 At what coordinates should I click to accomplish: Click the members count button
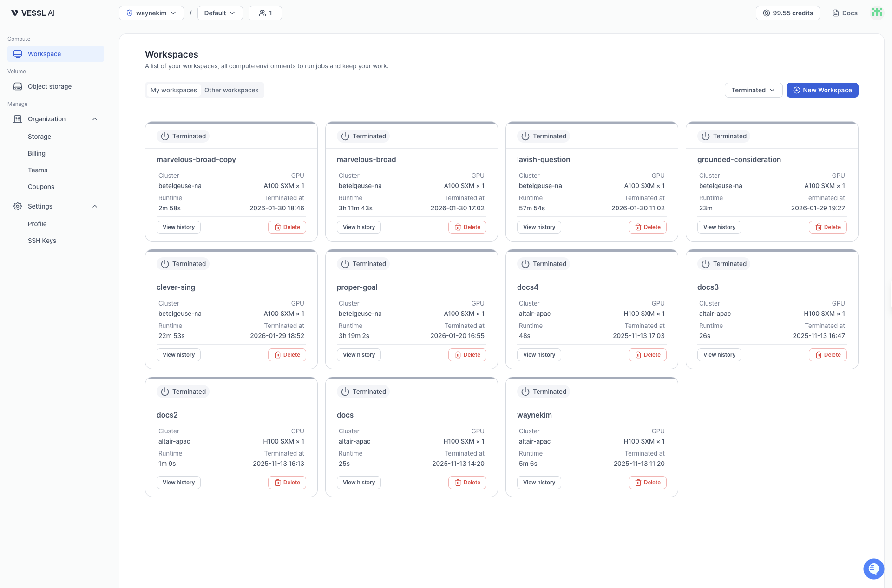pos(265,13)
